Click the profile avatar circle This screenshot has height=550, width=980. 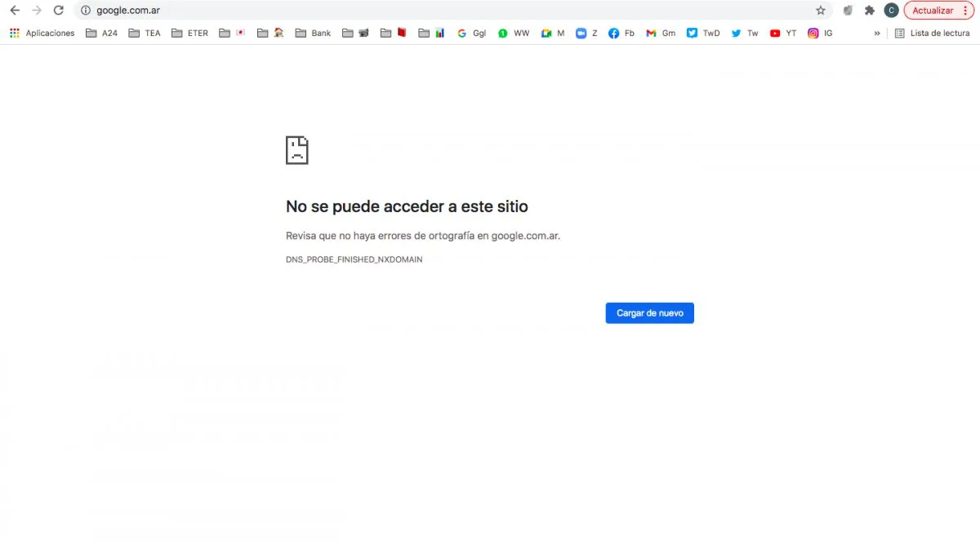point(891,10)
